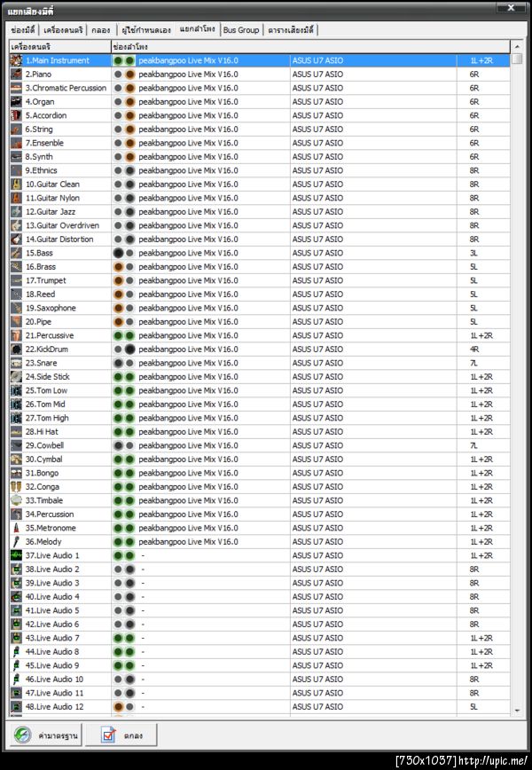Open the ช่องมิดี้ tab
Viewport: 532px width, 770px height.
point(23,30)
